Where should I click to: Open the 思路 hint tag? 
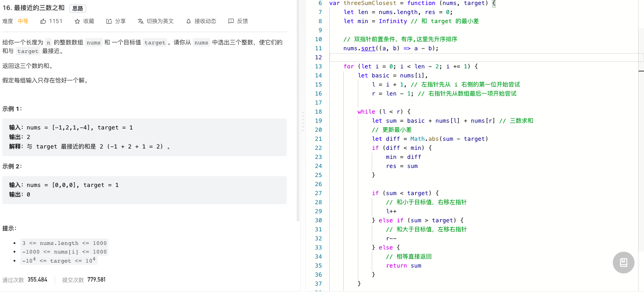coord(78,8)
